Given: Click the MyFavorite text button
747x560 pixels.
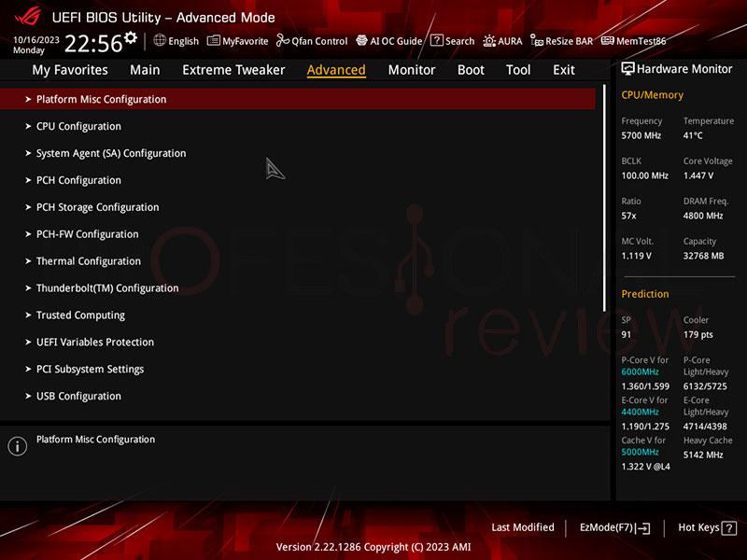Looking at the screenshot, I should (x=246, y=41).
